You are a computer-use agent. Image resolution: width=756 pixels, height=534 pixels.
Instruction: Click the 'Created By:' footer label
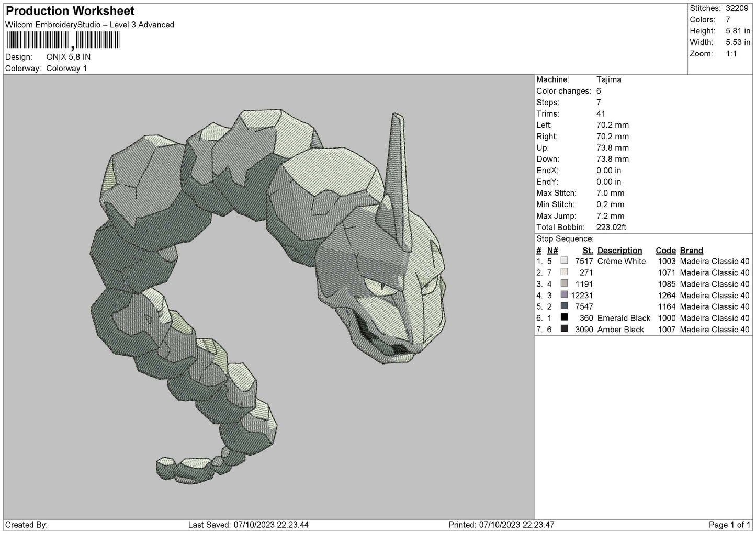(26, 525)
